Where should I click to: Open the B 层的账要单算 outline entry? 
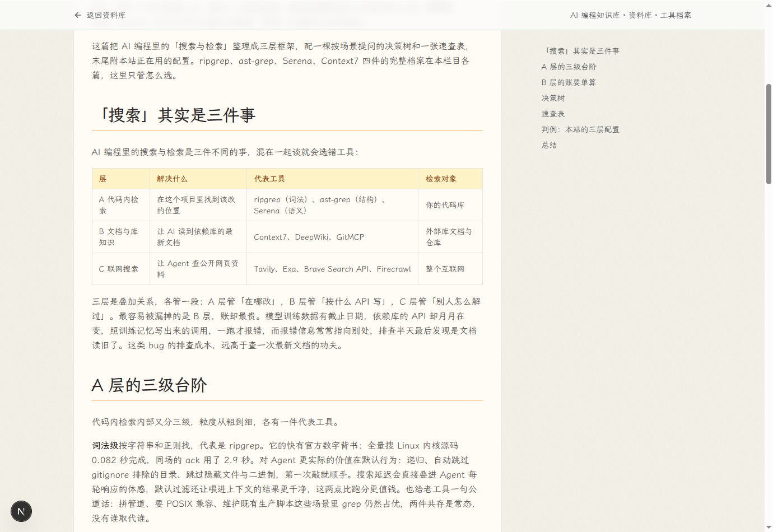pyautogui.click(x=568, y=82)
